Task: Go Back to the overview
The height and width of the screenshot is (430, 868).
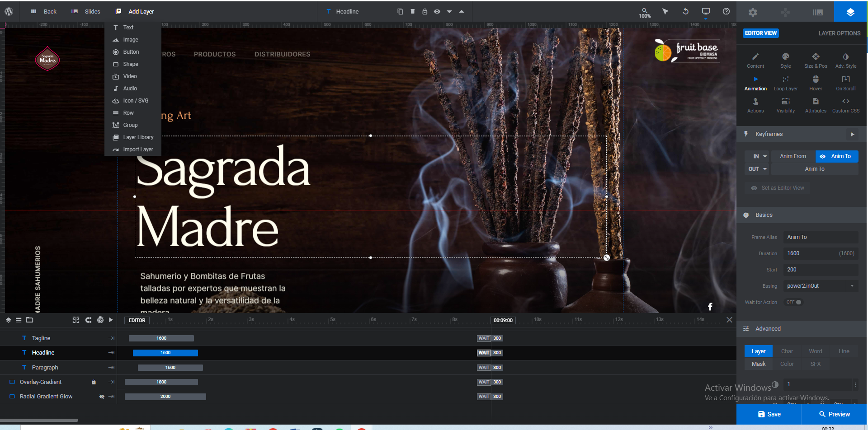Action: click(x=43, y=11)
